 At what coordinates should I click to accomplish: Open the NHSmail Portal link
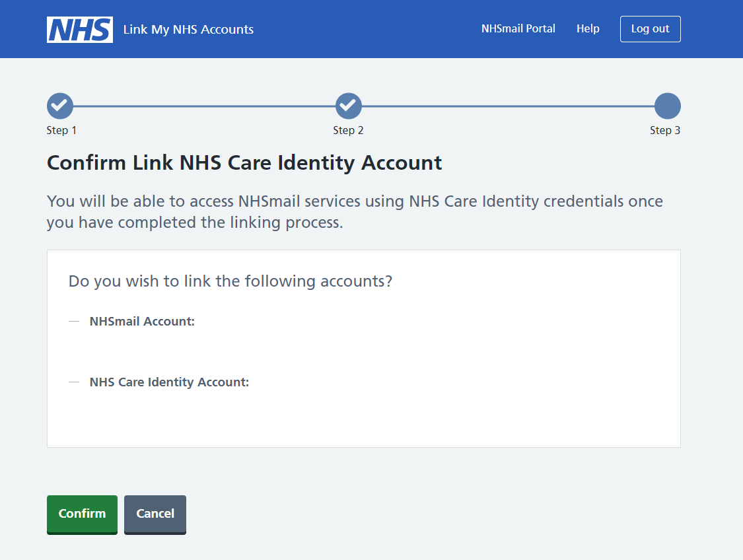518,29
